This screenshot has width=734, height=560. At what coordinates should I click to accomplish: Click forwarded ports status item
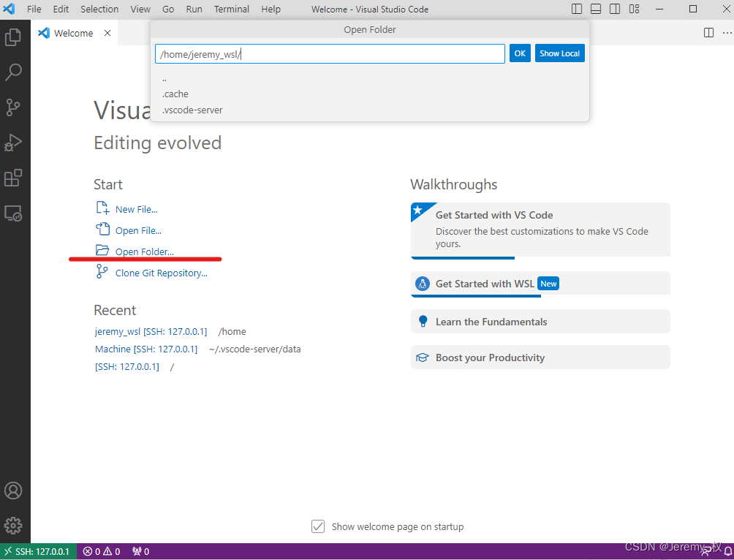click(x=140, y=551)
